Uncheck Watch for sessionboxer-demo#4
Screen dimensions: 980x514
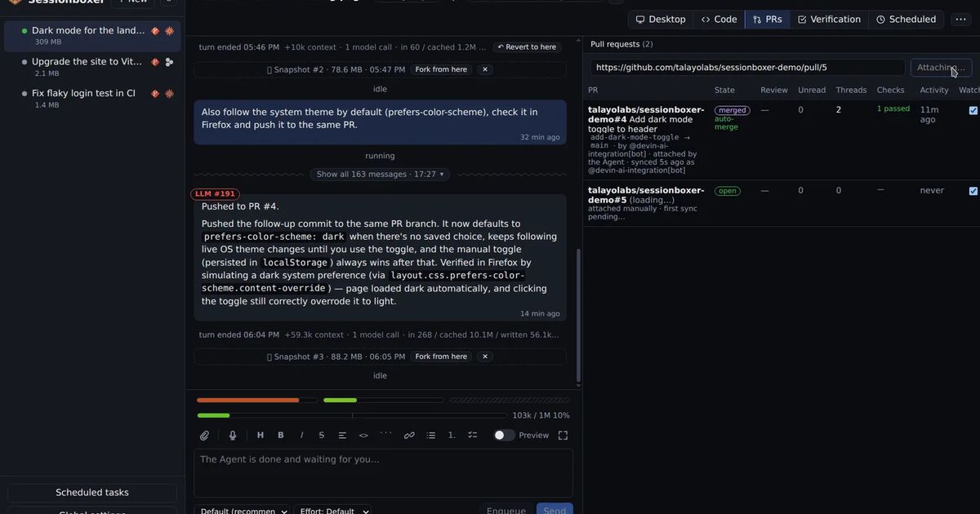tap(973, 110)
